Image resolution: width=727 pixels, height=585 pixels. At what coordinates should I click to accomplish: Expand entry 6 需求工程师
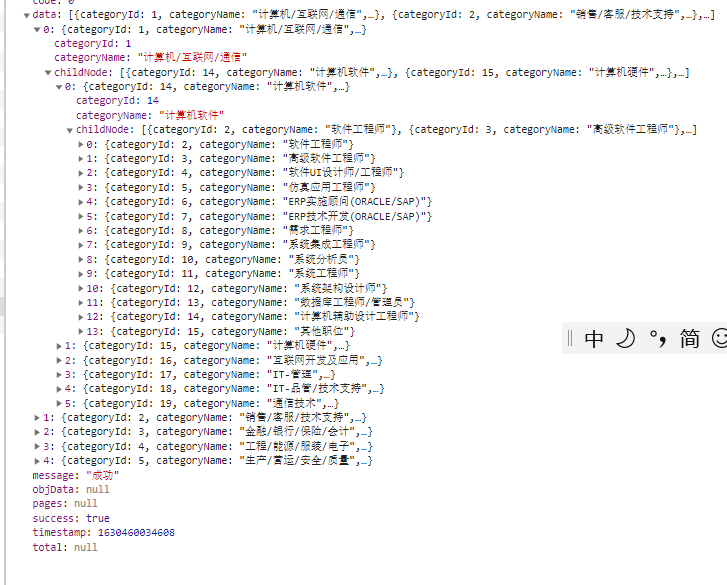click(81, 230)
